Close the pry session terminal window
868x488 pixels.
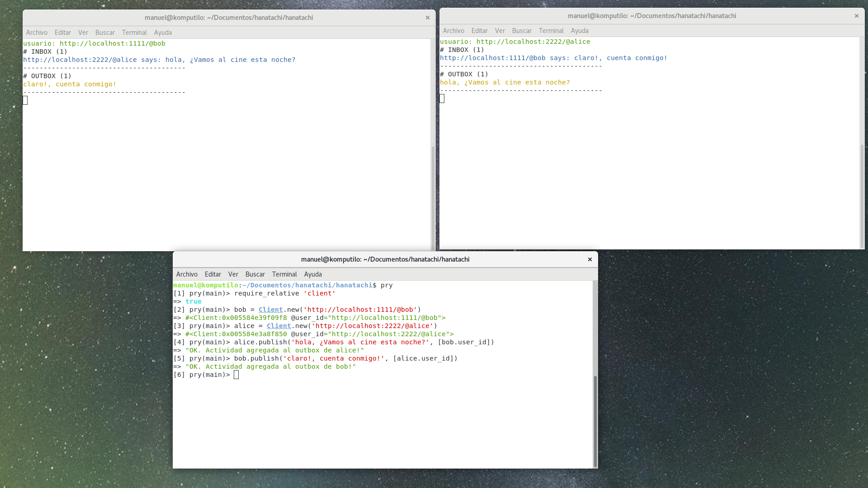[590, 259]
